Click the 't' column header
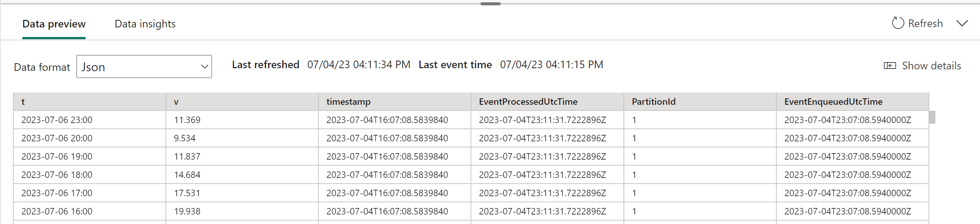This screenshot has width=980, height=224. tap(23, 102)
